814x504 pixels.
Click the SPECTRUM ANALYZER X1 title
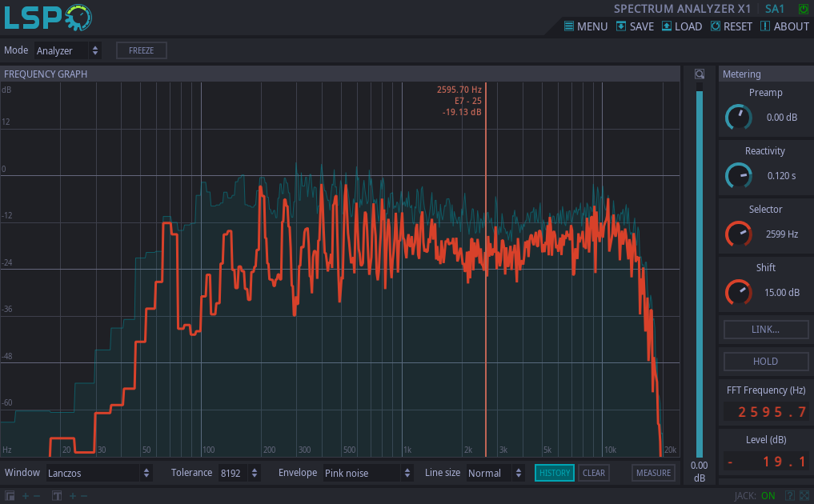[x=682, y=9]
